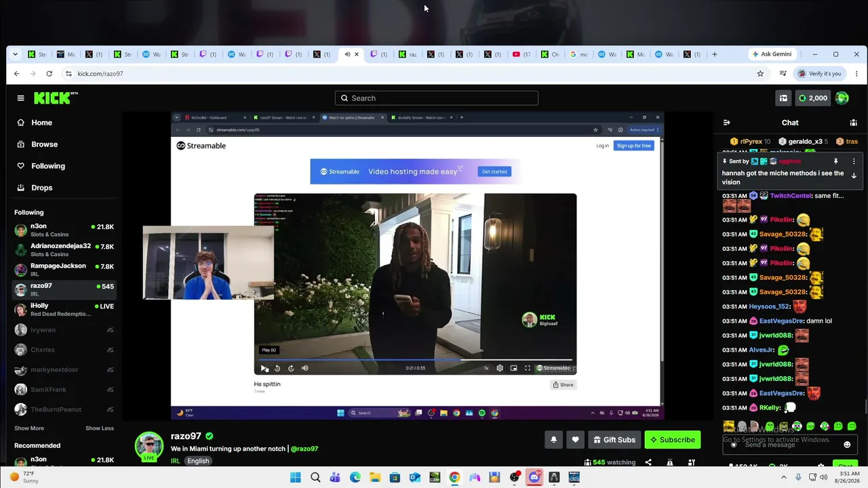The image size is (868, 488).
Task: Expand following list with Show More
Action: 29,428
